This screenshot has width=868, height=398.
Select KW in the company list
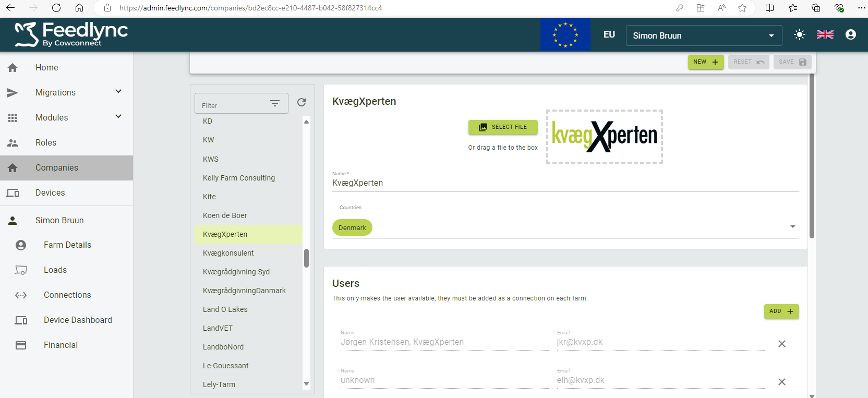pos(249,140)
